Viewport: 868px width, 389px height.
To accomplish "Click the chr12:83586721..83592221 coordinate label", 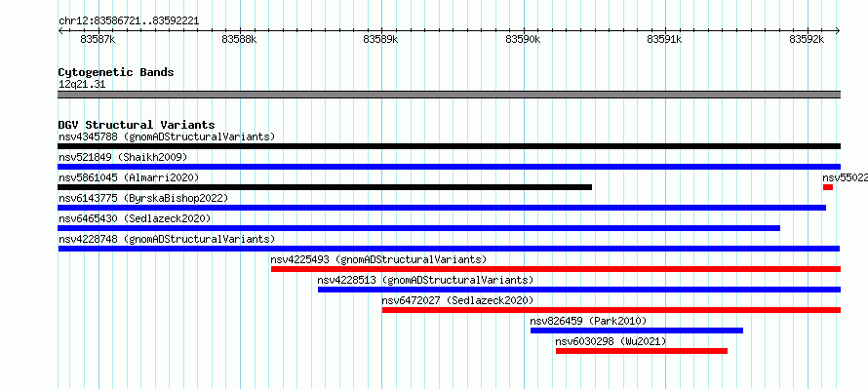I will coord(129,21).
